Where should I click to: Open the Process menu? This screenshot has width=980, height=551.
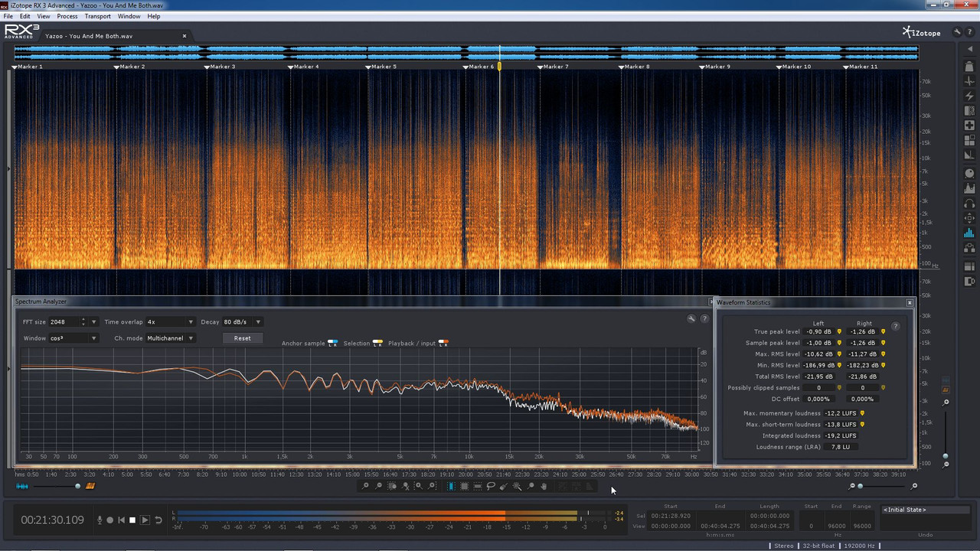coord(67,16)
